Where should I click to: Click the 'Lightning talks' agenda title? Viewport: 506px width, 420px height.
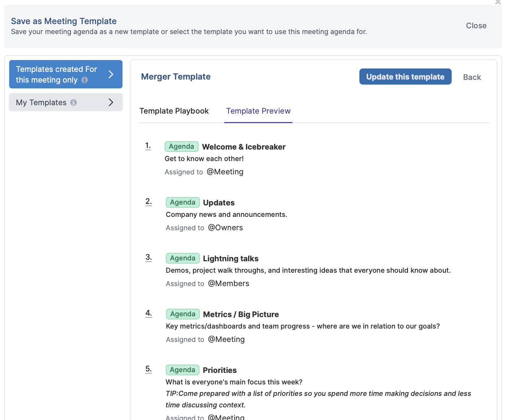tap(231, 259)
